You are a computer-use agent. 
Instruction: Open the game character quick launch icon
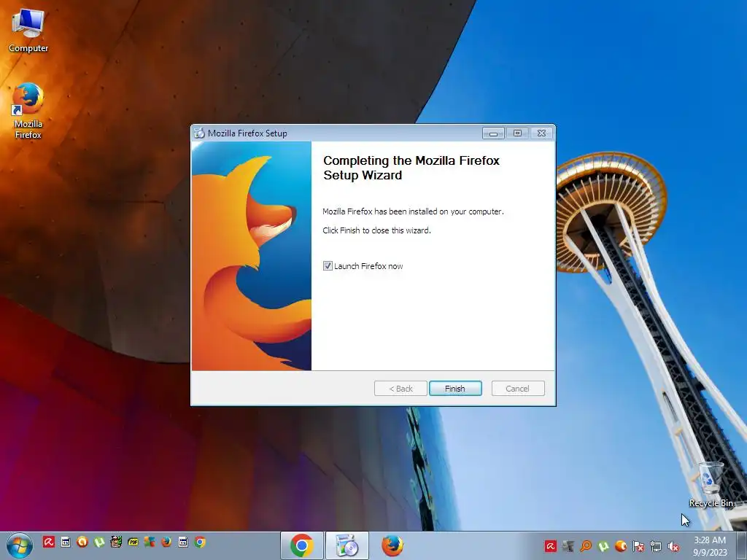click(116, 542)
